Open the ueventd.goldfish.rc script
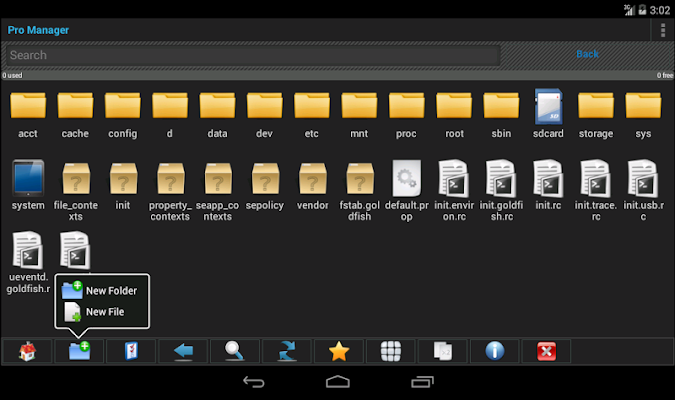This screenshot has width=675, height=400. click(x=28, y=262)
